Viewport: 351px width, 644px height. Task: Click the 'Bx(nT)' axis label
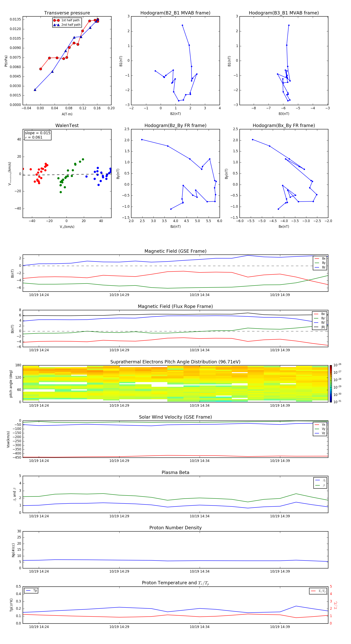click(284, 227)
